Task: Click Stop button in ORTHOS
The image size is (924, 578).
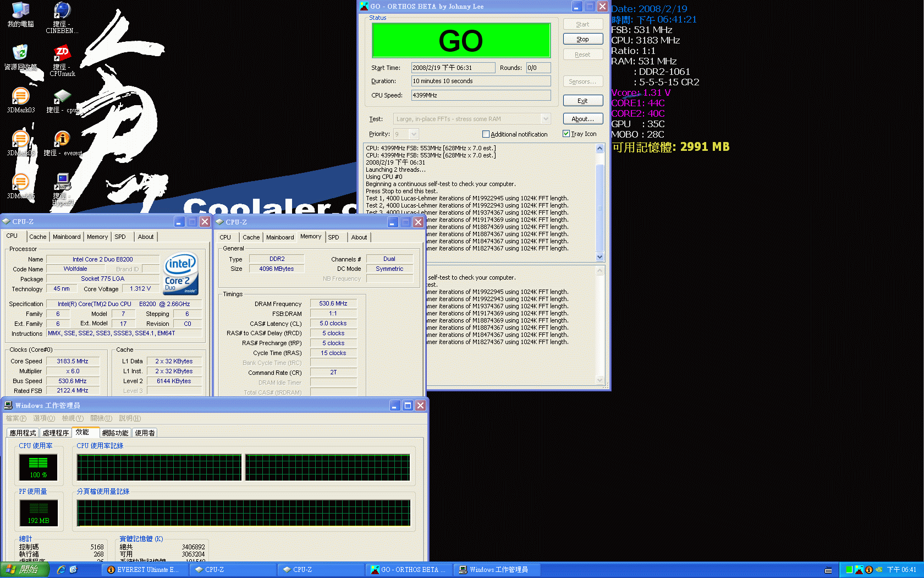Action: [583, 39]
